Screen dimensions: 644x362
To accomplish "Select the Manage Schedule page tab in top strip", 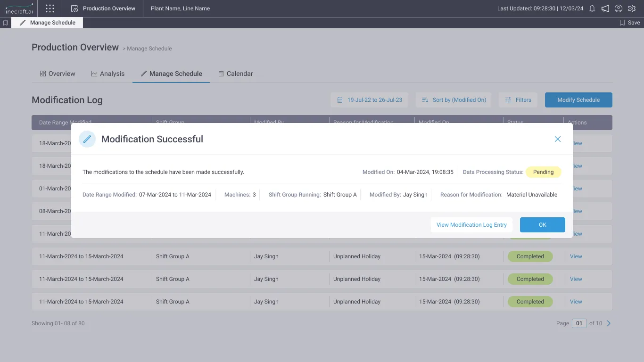I will 47,23.
